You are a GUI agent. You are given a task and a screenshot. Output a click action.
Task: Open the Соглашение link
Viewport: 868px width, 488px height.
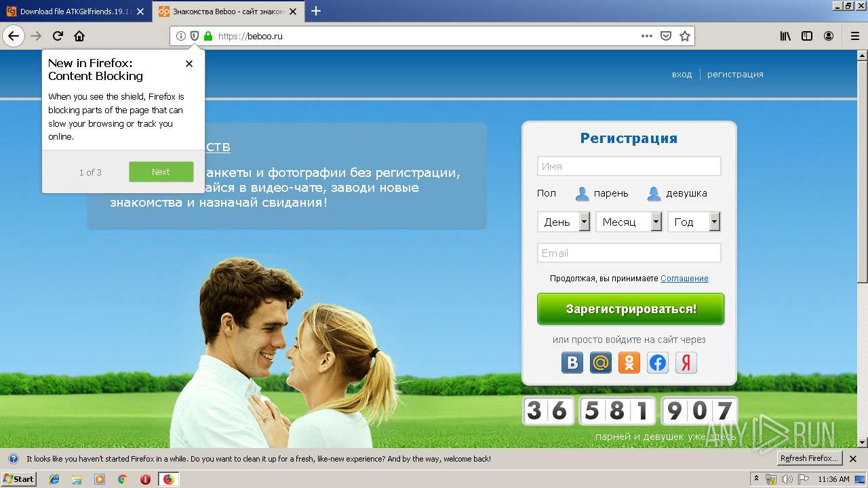point(684,279)
